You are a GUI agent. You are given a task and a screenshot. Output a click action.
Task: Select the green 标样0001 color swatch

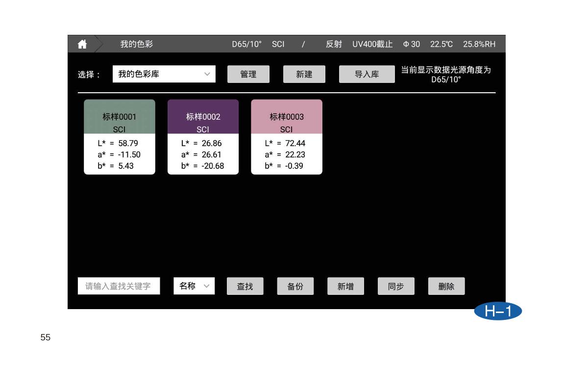coord(120,117)
